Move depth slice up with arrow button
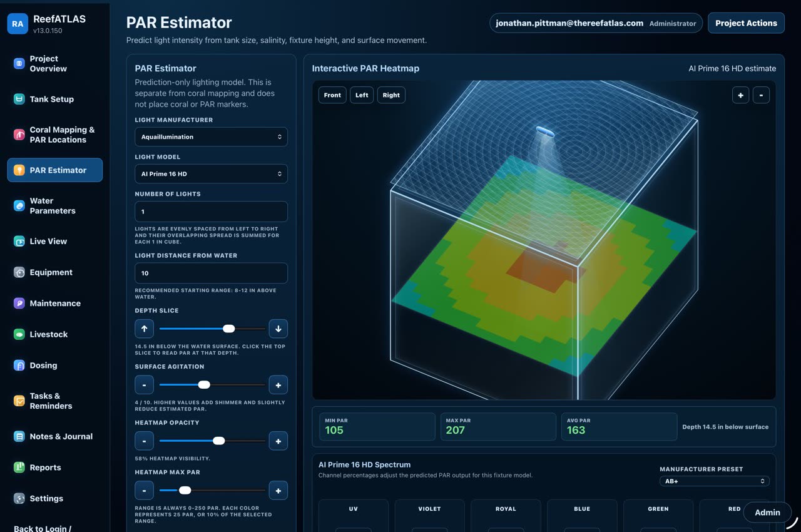This screenshot has width=801, height=532. tap(144, 329)
